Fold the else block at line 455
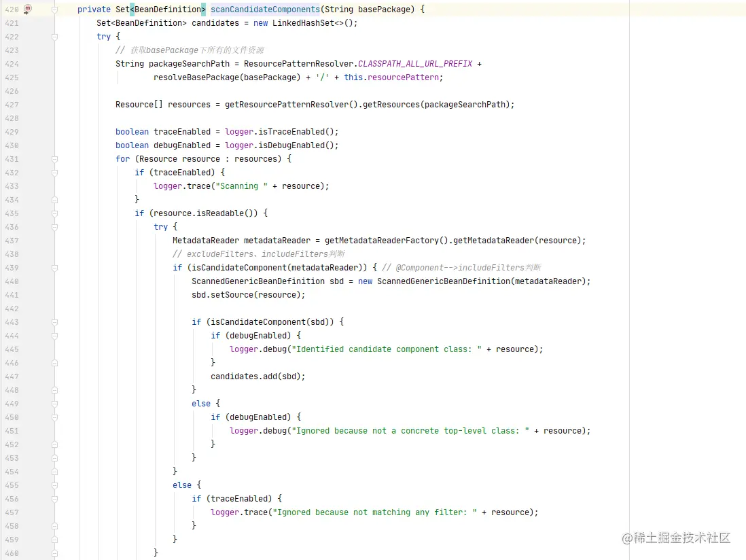 click(55, 485)
